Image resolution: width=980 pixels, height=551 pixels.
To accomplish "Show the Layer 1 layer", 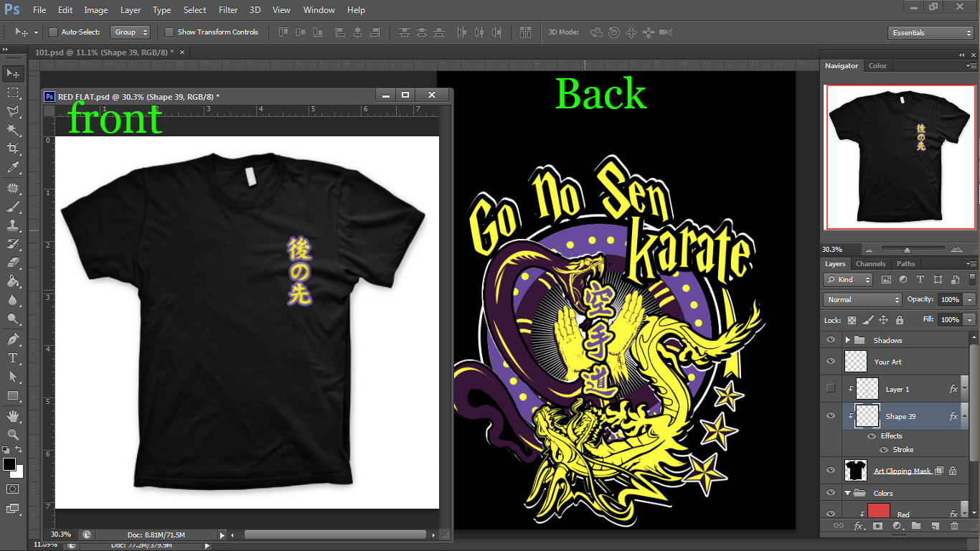I will [830, 388].
